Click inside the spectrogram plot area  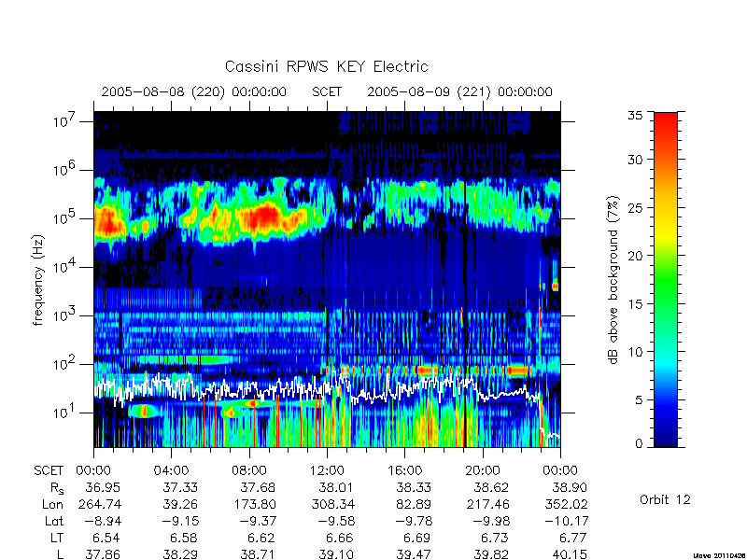point(327,279)
